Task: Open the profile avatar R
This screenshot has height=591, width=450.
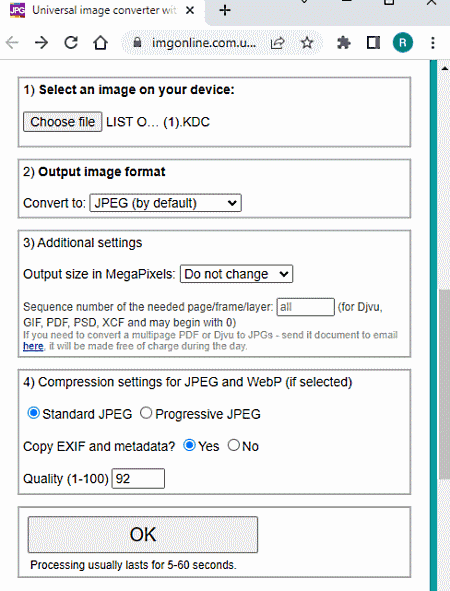Action: coord(403,43)
